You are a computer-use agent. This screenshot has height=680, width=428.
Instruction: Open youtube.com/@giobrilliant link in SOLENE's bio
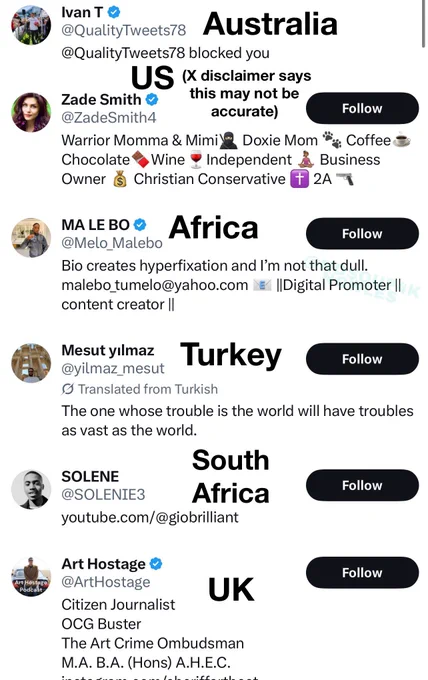pos(150,517)
